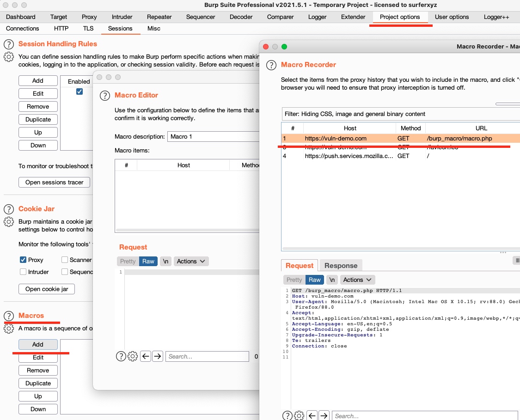520x420 pixels.
Task: Click Host column header in Macro items
Action: point(184,165)
